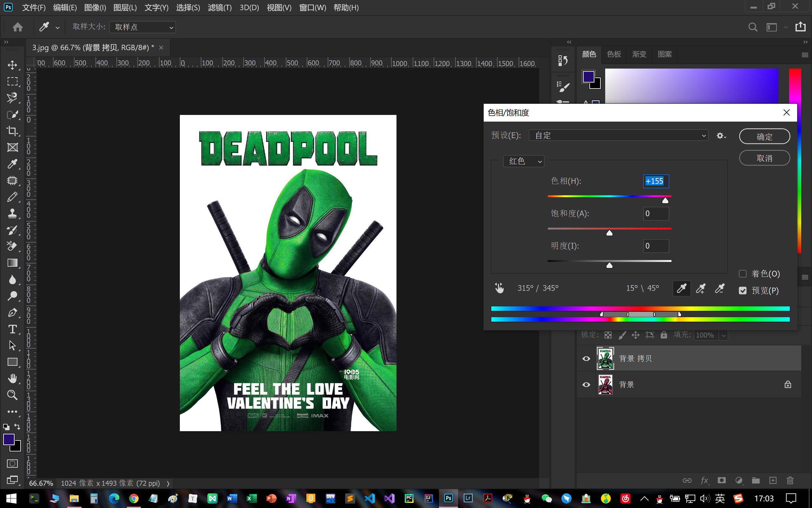Screen dimensions: 812x508
Task: Toggle lock transparent pixels
Action: (608, 335)
